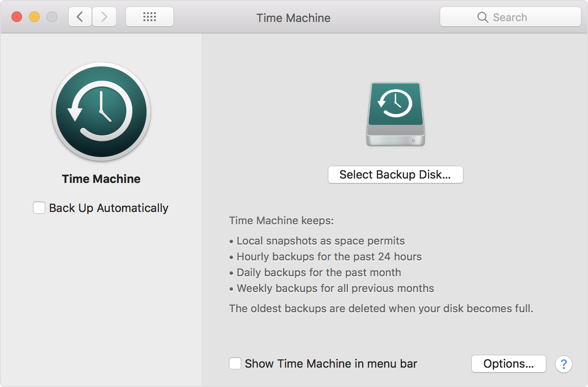Open Time Machine Options
The height and width of the screenshot is (387, 588).
coord(508,363)
